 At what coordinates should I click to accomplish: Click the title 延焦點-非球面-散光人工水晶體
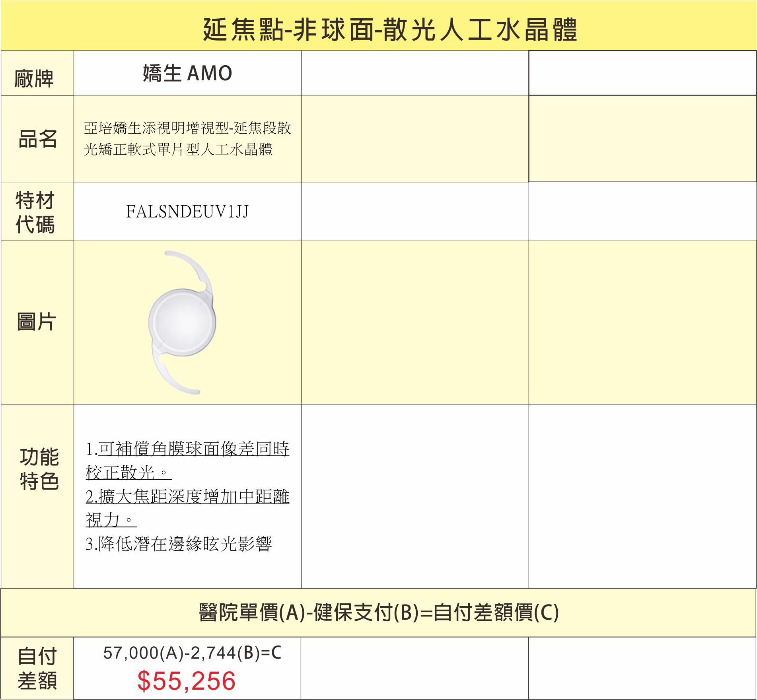389,30
